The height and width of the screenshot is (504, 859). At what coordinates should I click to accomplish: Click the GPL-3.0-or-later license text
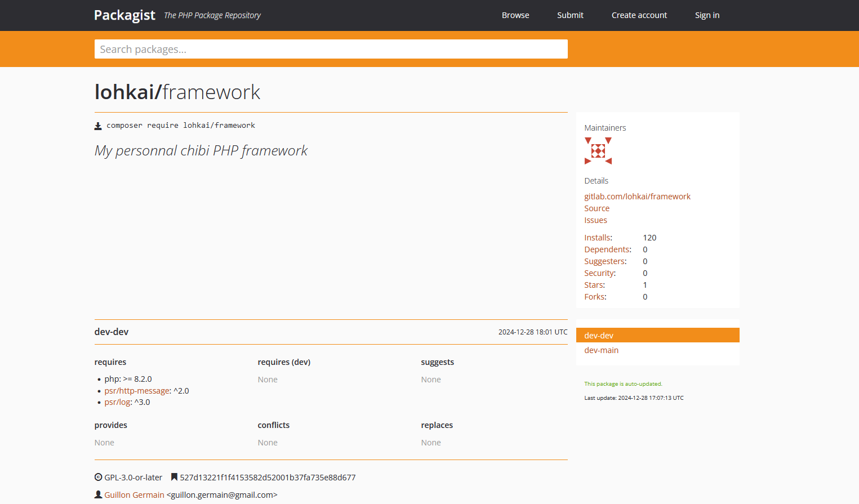point(133,478)
